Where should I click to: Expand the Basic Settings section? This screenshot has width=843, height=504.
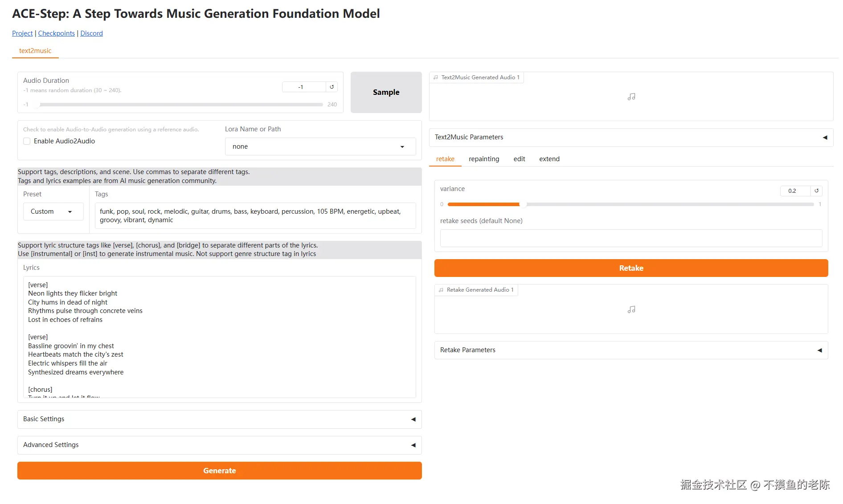[x=220, y=419]
